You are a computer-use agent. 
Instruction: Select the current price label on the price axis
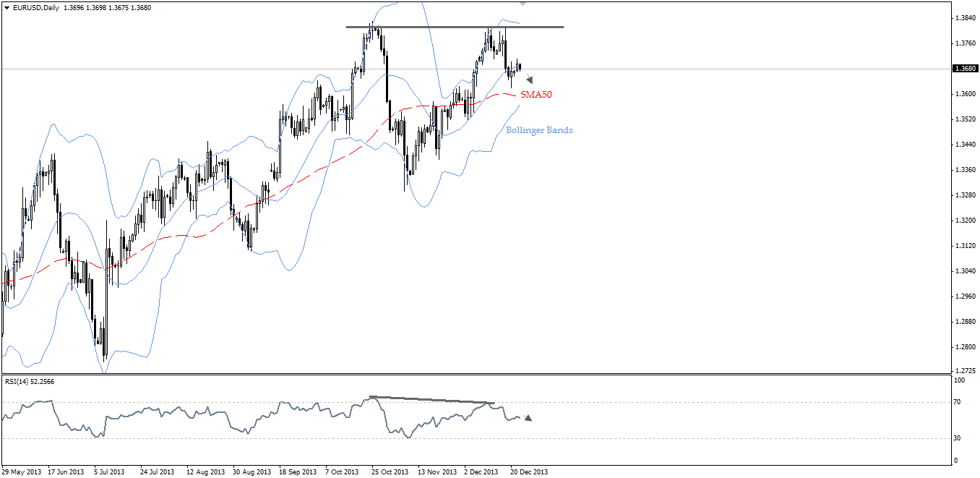(965, 69)
